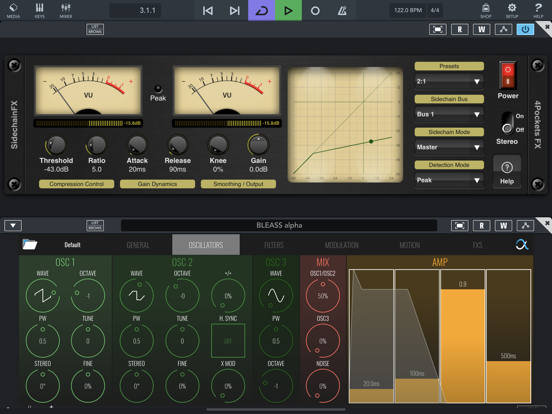Toggle the metronome icon
Image resolution: width=552 pixels, height=414 pixels.
pos(342,11)
